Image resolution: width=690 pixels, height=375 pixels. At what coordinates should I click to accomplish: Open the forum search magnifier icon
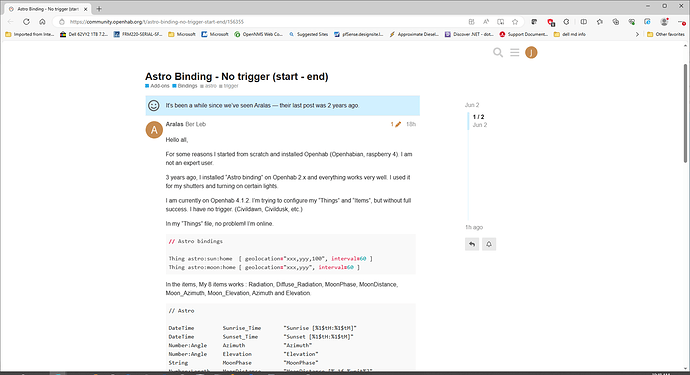pos(498,52)
